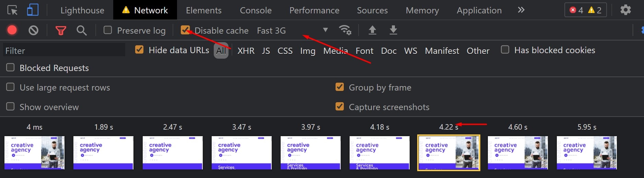The image size is (644, 178).
Task: Focus the Filter text field
Action: pyautogui.click(x=64, y=50)
